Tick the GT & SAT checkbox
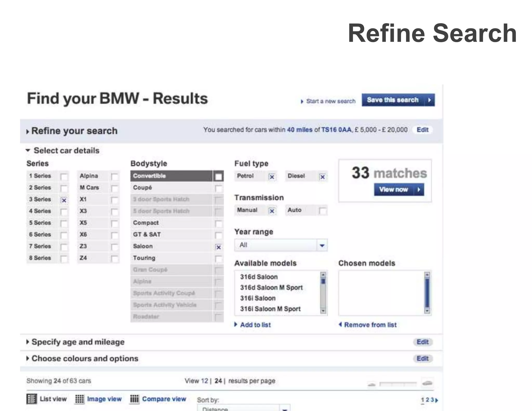Viewport: 532px width, 411px height. pos(218,235)
